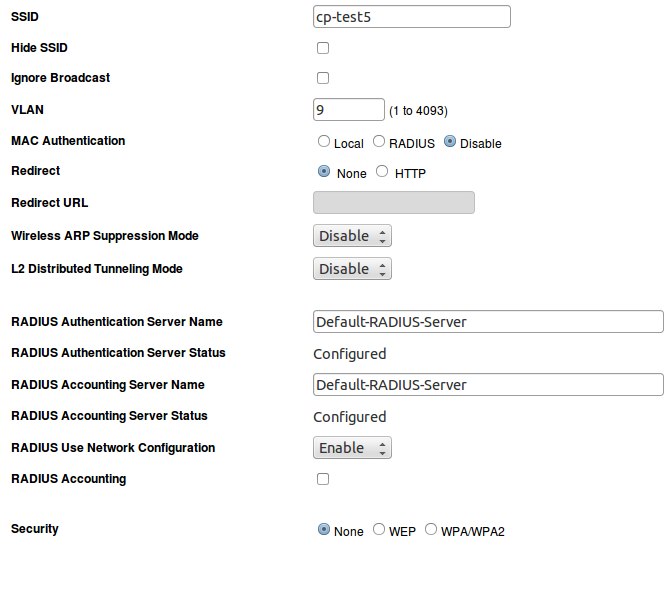Enable the RADIUS Accounting checkbox
The height and width of the screenshot is (591, 669).
coord(323,479)
